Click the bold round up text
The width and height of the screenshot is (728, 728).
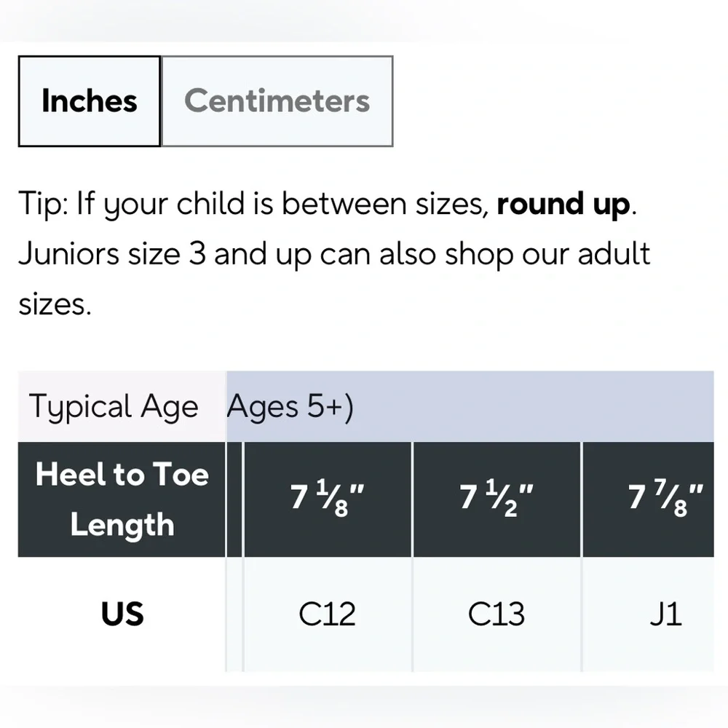(x=563, y=205)
